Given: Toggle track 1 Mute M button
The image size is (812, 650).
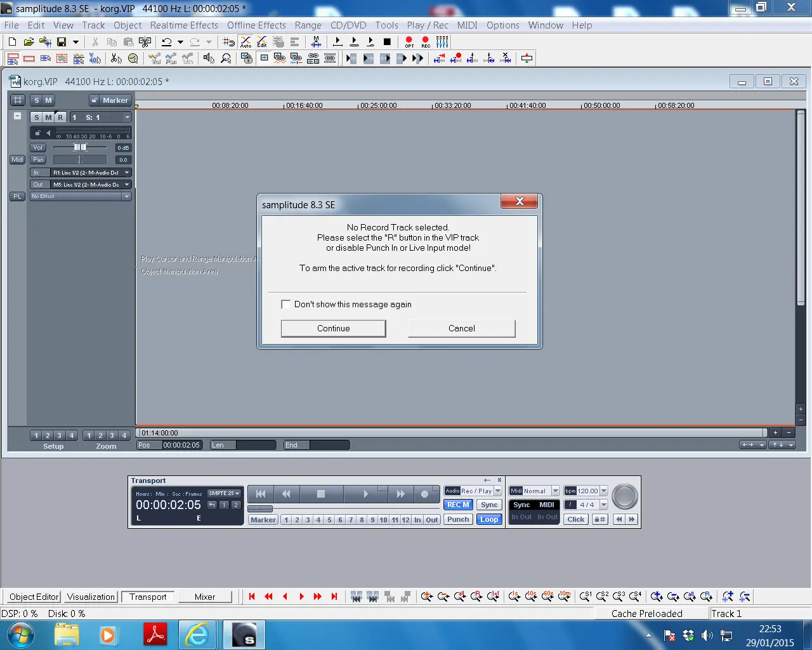Looking at the screenshot, I should (x=48, y=117).
